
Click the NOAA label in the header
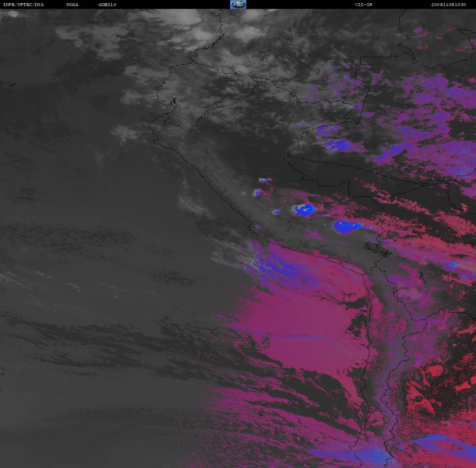tap(72, 4)
